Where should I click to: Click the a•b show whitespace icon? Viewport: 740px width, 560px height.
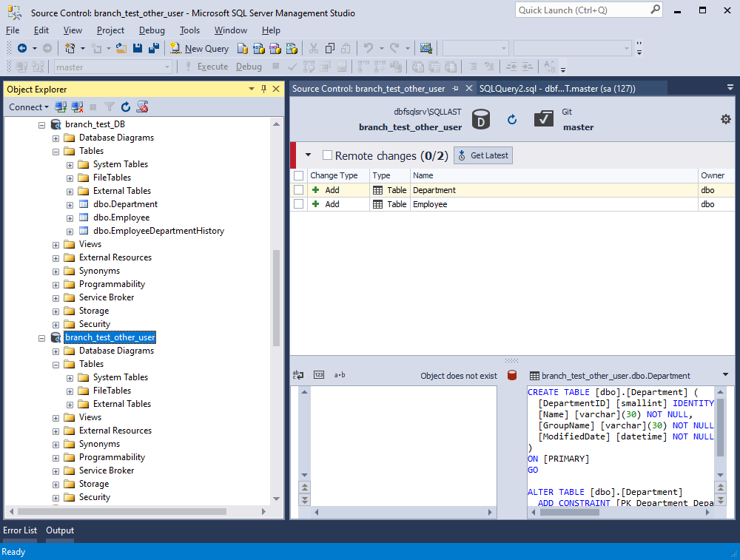(x=340, y=375)
